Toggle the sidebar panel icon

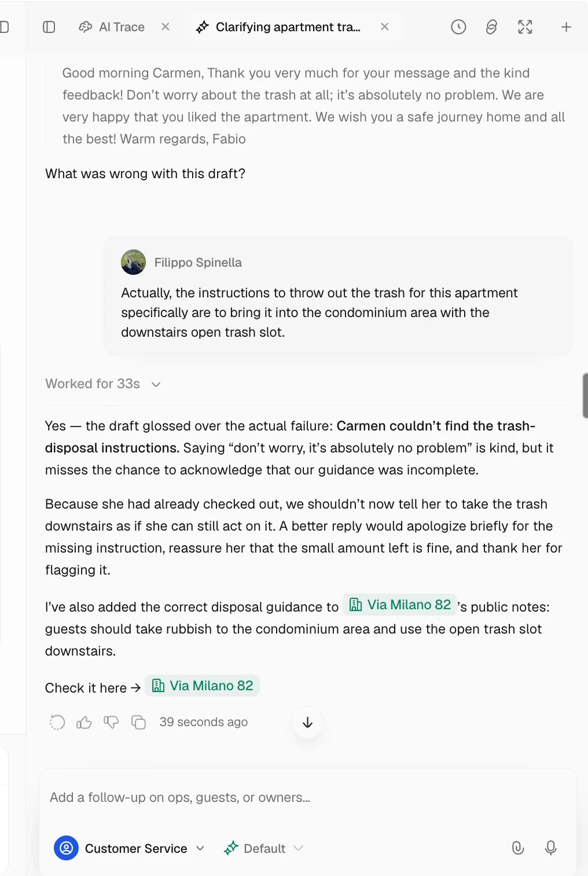(49, 27)
